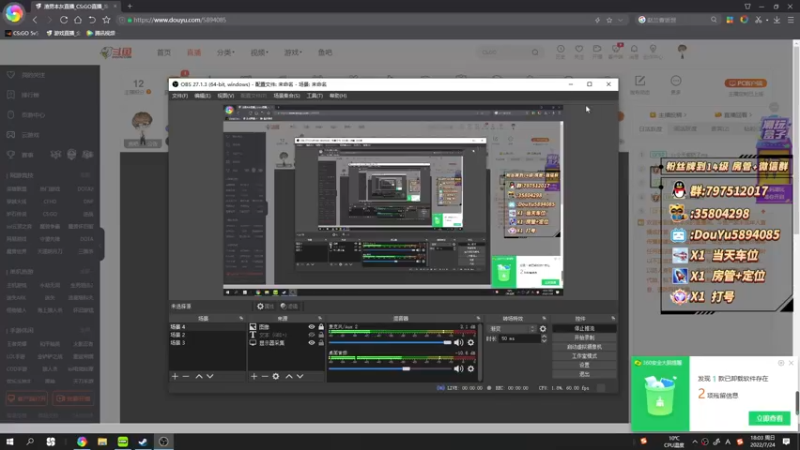Open the browser screenshot scissors tool
Screen dimensions: 800x450
[759, 20]
